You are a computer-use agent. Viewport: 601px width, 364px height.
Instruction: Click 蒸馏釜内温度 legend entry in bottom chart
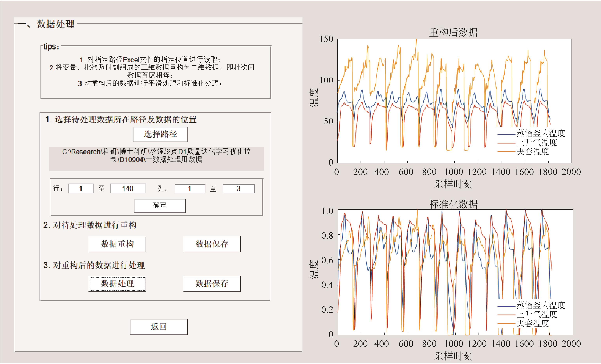541,305
